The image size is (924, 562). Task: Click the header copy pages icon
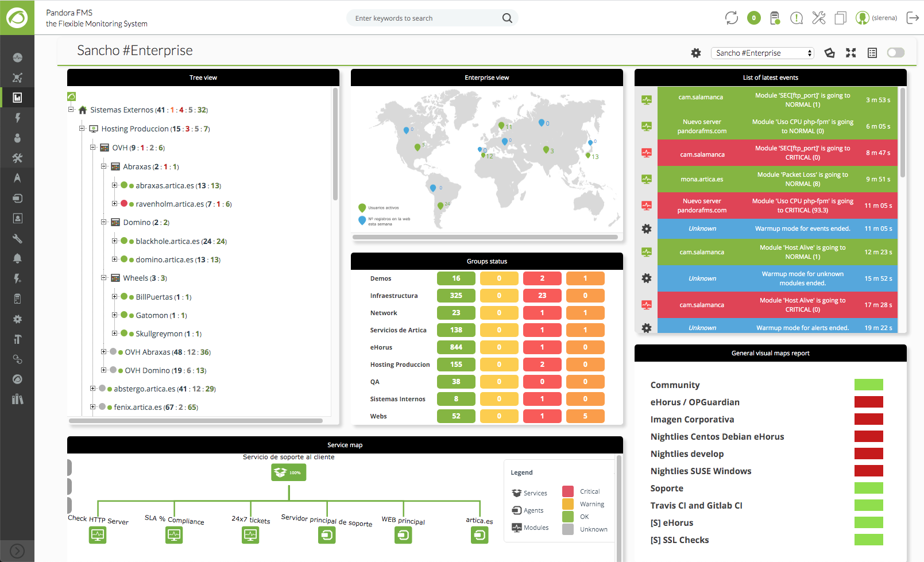tap(840, 18)
